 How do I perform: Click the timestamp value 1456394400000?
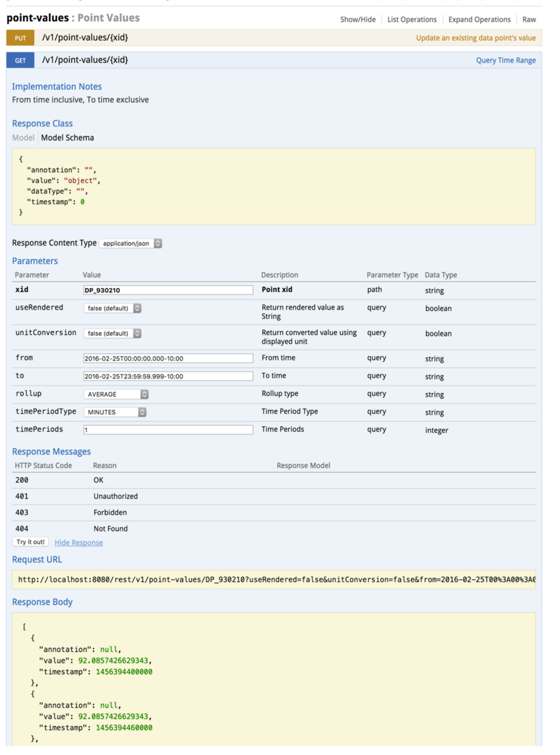[x=125, y=672]
